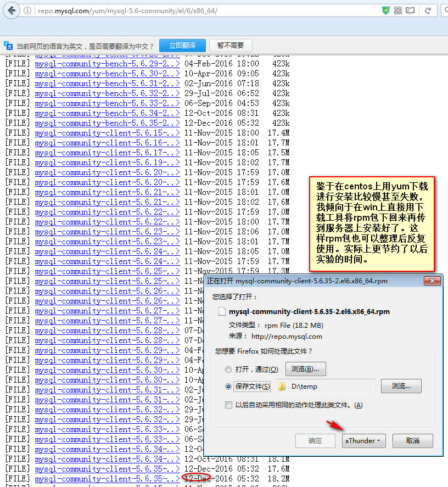Screen dimensions: 448x487
Task: Open link mysql-community-client-5.6.15
Action: (107, 133)
